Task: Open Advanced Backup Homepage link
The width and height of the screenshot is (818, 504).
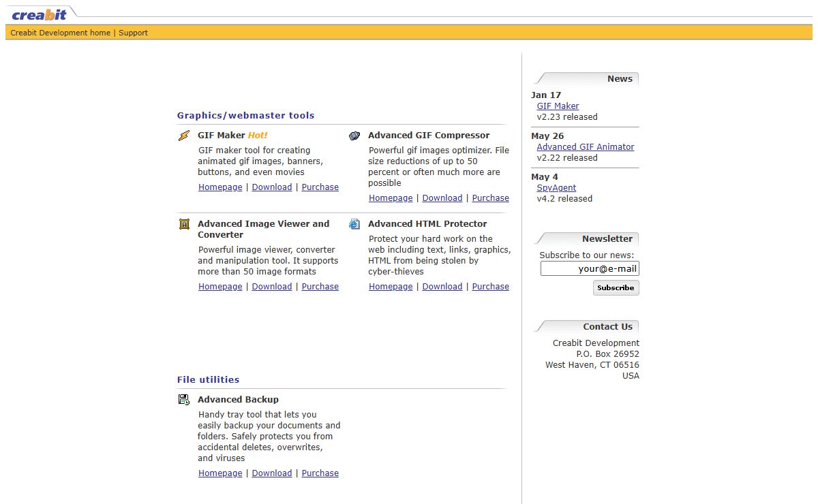Action: coord(220,473)
